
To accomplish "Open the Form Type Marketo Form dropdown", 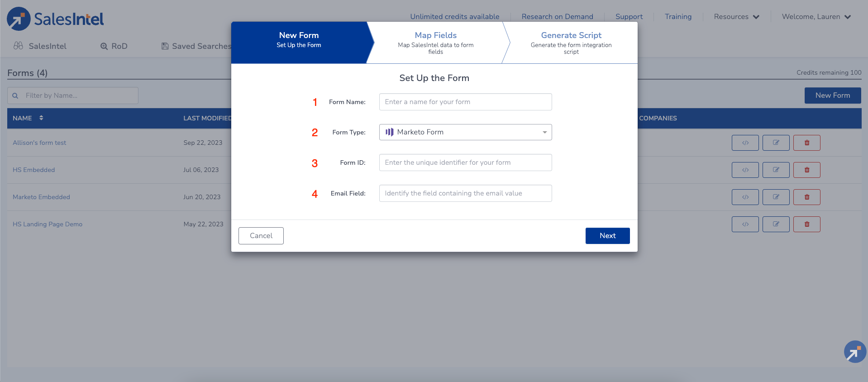I will click(465, 132).
